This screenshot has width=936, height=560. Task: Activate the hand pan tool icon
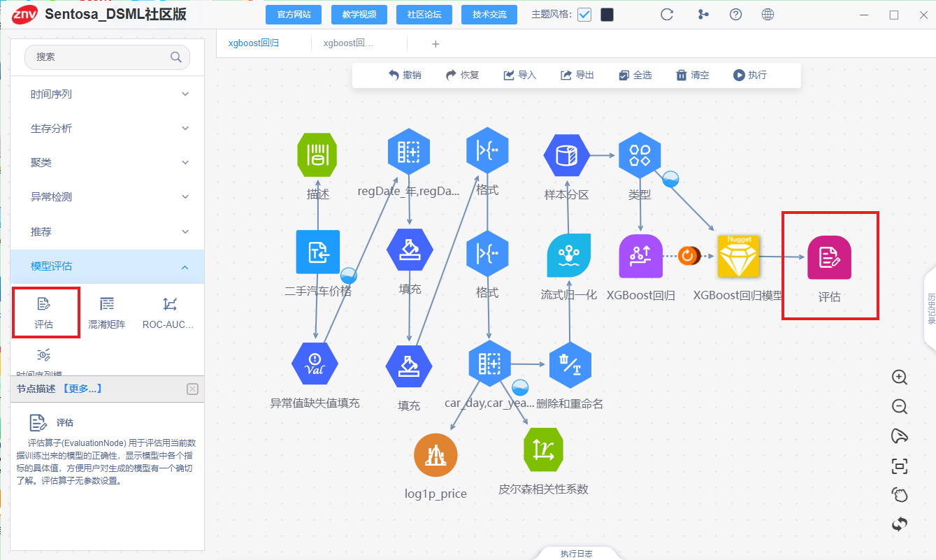[900, 495]
